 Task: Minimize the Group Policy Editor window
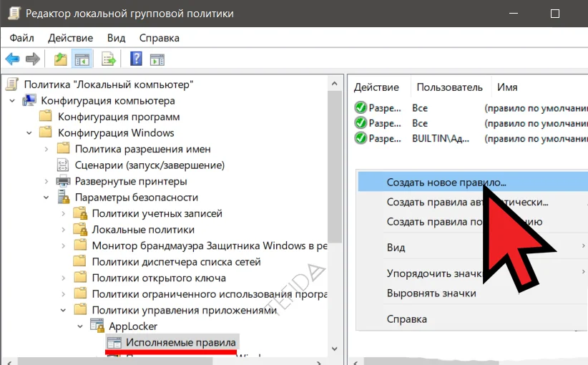coord(514,14)
